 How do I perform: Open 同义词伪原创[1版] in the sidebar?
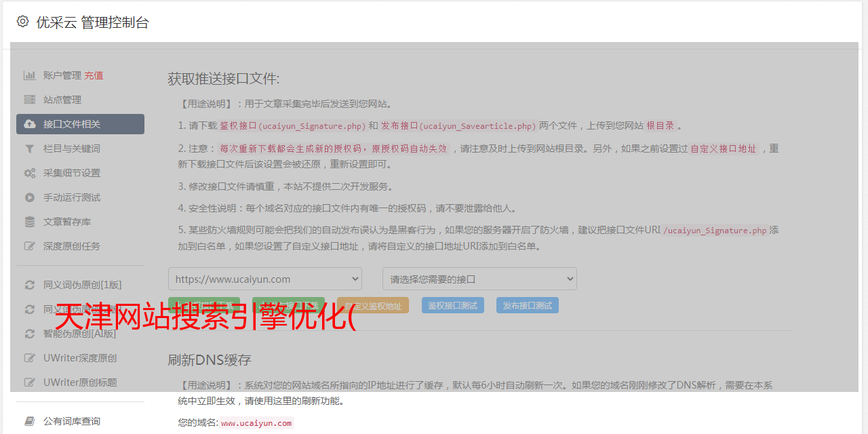80,285
